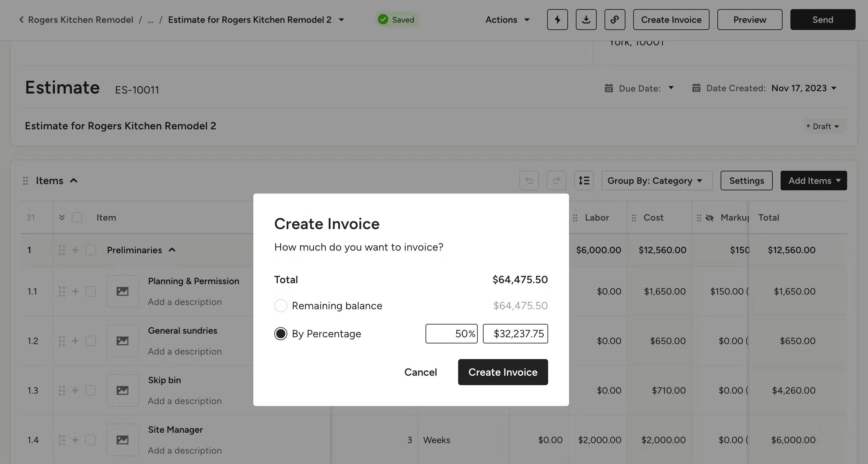868x464 pixels.
Task: Collapse the Preliminaries category chevron
Action: (x=172, y=250)
